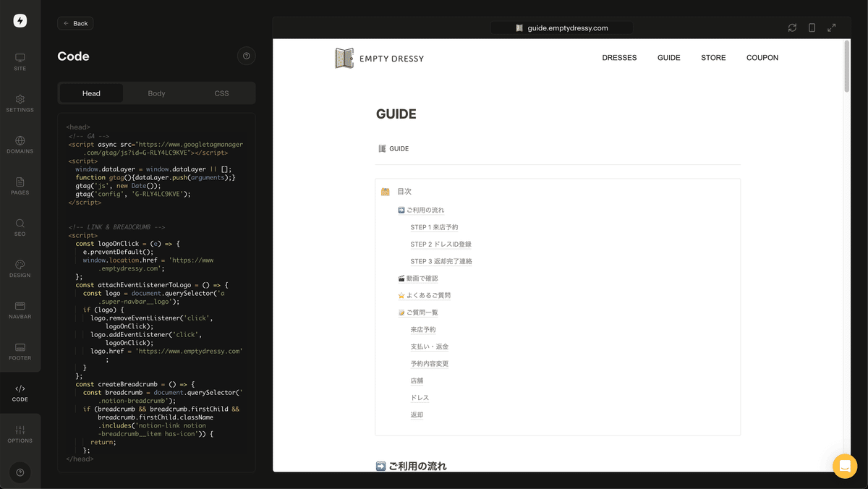The width and height of the screenshot is (868, 489).
Task: Open the 予約内容変更 link
Action: point(430,364)
